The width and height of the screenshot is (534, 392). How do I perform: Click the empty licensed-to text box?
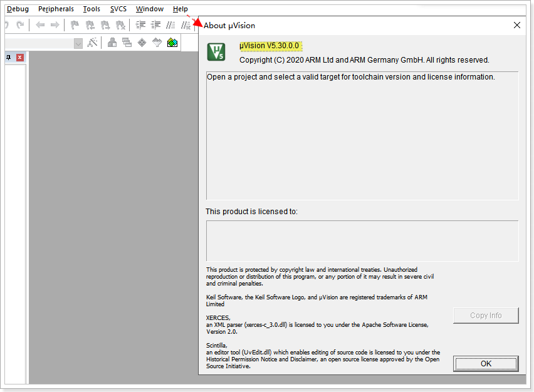[x=362, y=241]
